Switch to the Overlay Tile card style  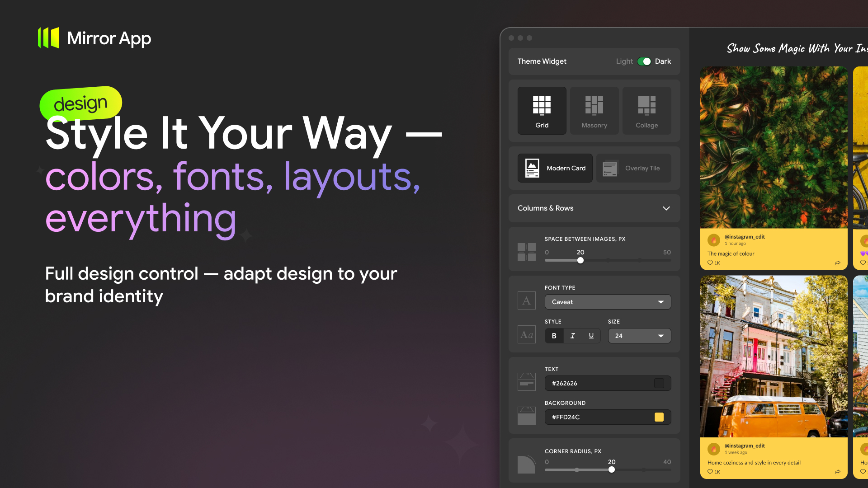pyautogui.click(x=634, y=168)
